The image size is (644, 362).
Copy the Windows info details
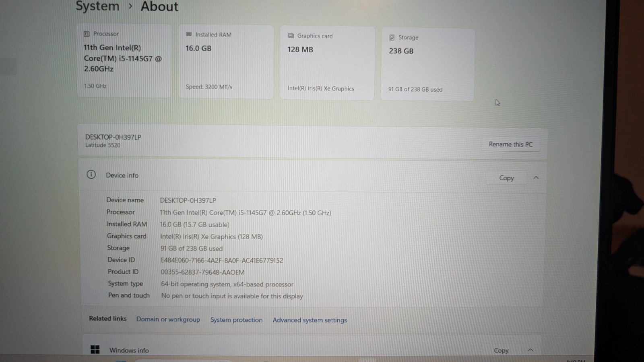click(x=501, y=350)
